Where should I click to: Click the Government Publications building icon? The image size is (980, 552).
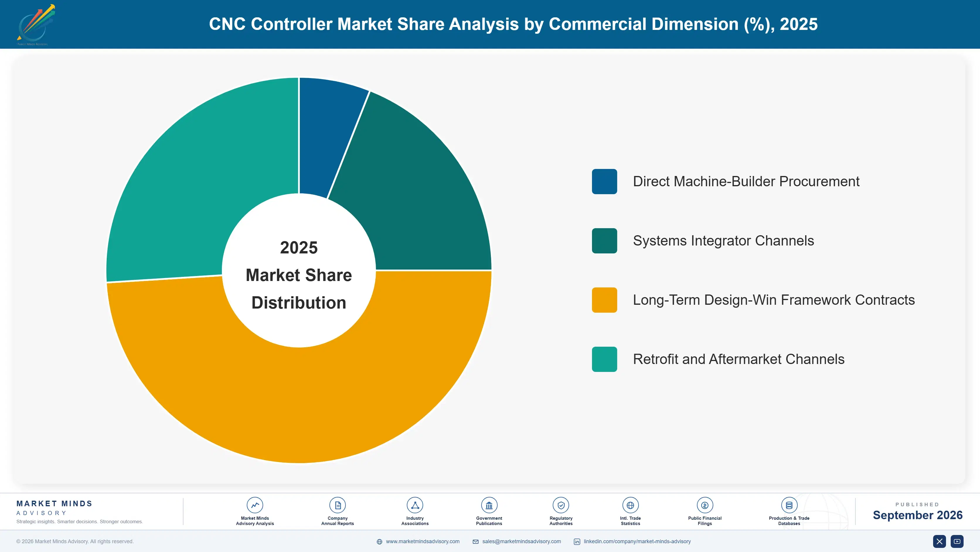pos(489,505)
